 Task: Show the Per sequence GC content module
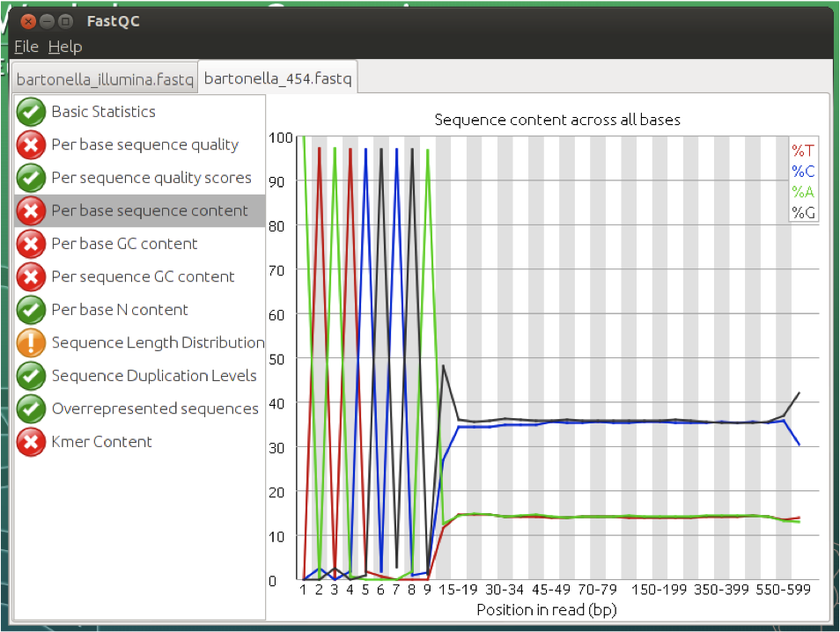143,277
